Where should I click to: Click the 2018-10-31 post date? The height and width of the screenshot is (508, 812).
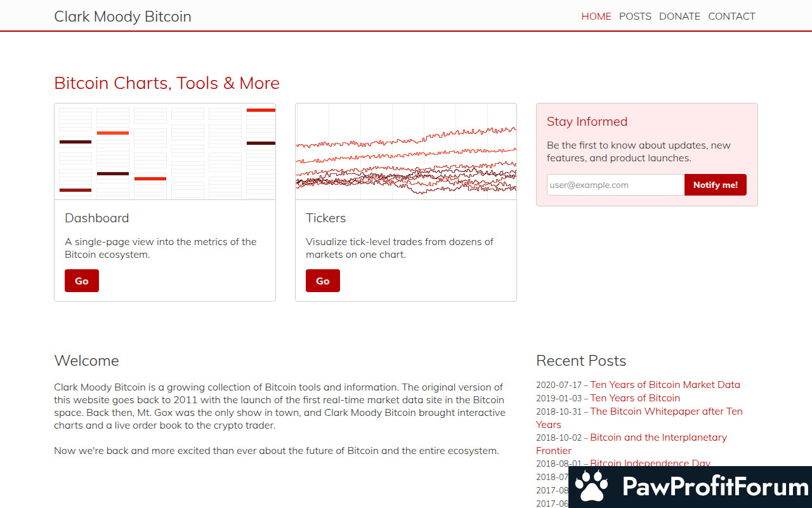[559, 411]
